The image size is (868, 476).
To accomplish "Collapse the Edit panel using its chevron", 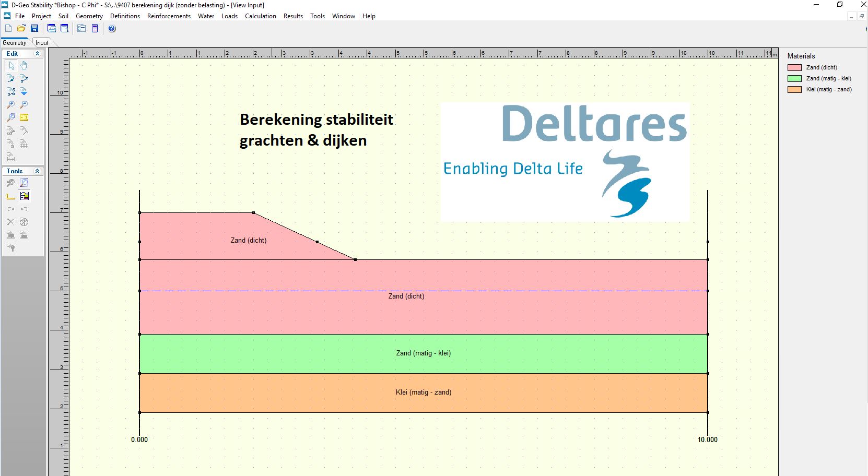I will pos(37,54).
